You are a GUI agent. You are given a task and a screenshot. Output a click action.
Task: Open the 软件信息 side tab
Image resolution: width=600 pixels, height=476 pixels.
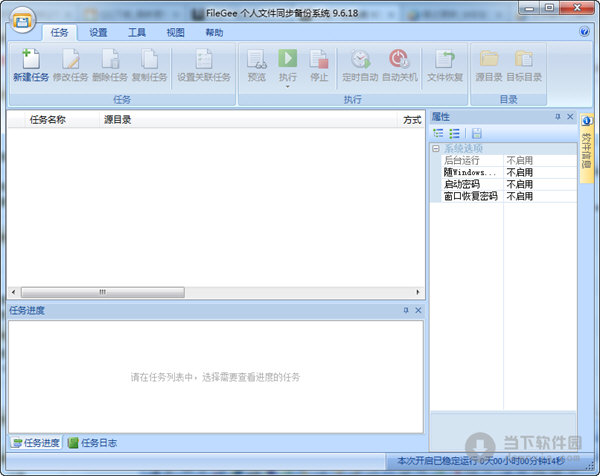(x=586, y=148)
